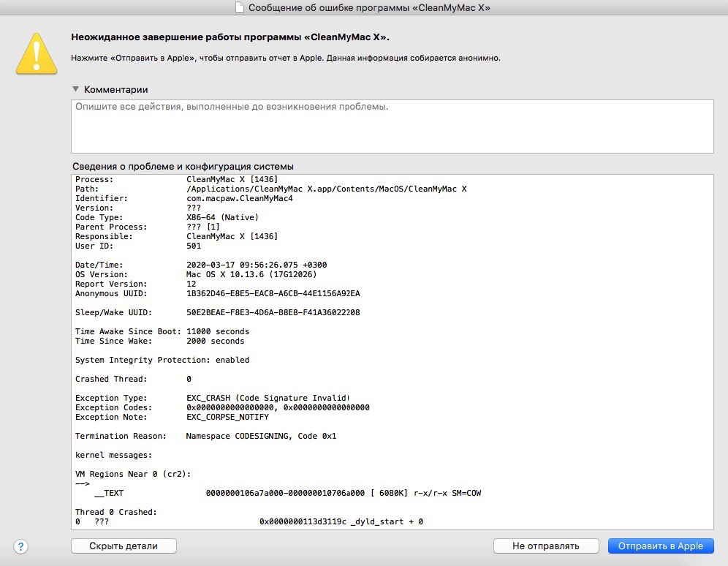The height and width of the screenshot is (566, 728).
Task: Click EXC_CRASH (Code Signature Invalid) text
Action: 268,398
